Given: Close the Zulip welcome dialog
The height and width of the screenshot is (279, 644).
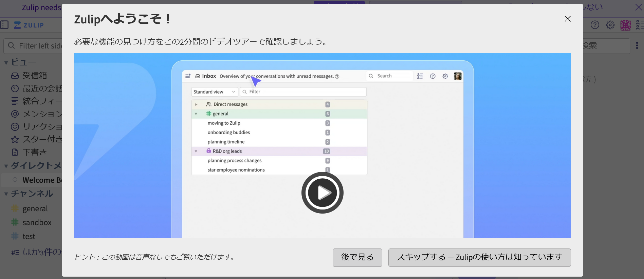Looking at the screenshot, I should point(568,19).
